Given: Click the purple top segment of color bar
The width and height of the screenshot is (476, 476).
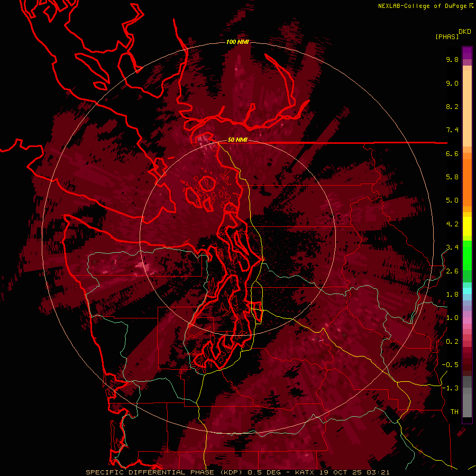Looking at the screenshot, I should (467, 53).
